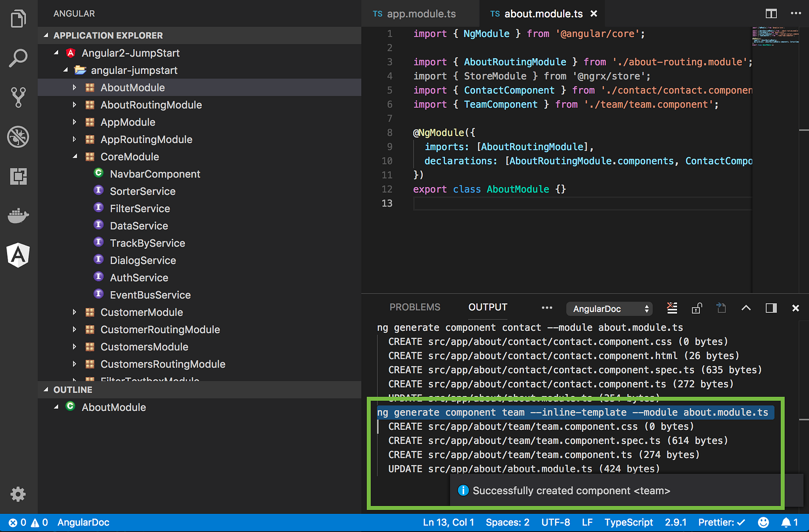Collapse the angular-jumpstart folder node
Viewport: 809px width, 532px height.
click(x=66, y=70)
